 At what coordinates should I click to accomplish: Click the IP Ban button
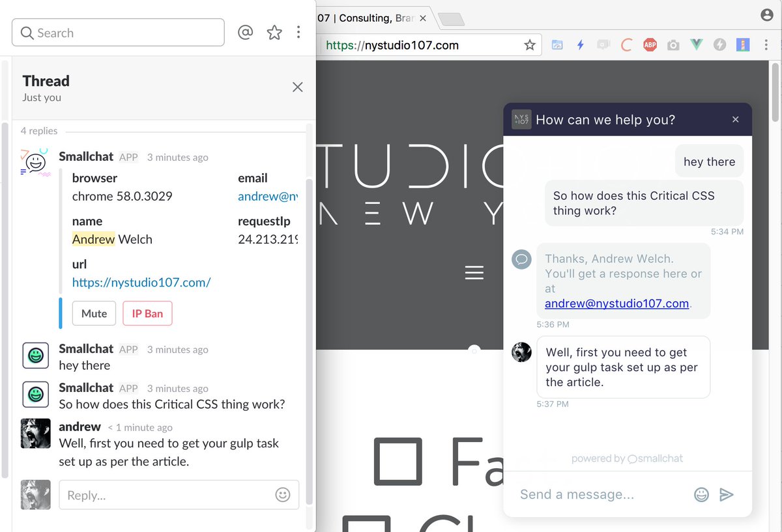pyautogui.click(x=147, y=313)
